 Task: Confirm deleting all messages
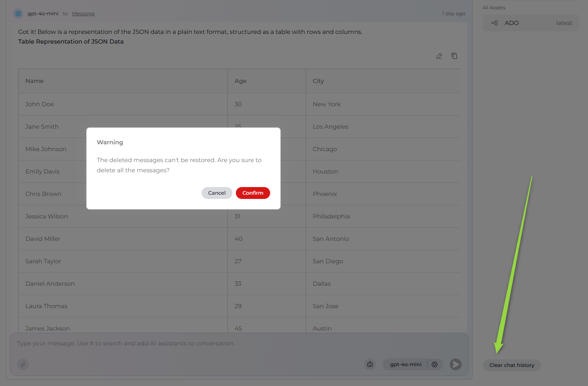[253, 193]
